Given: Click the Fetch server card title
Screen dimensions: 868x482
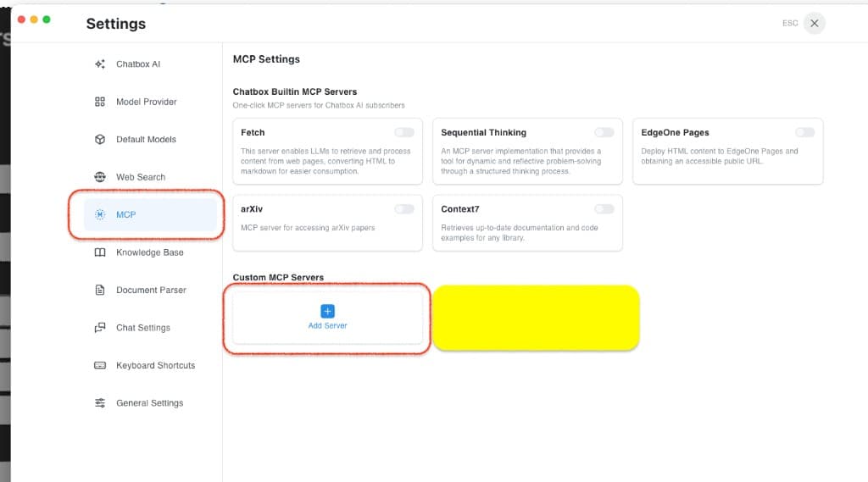Looking at the screenshot, I should pyautogui.click(x=253, y=133).
